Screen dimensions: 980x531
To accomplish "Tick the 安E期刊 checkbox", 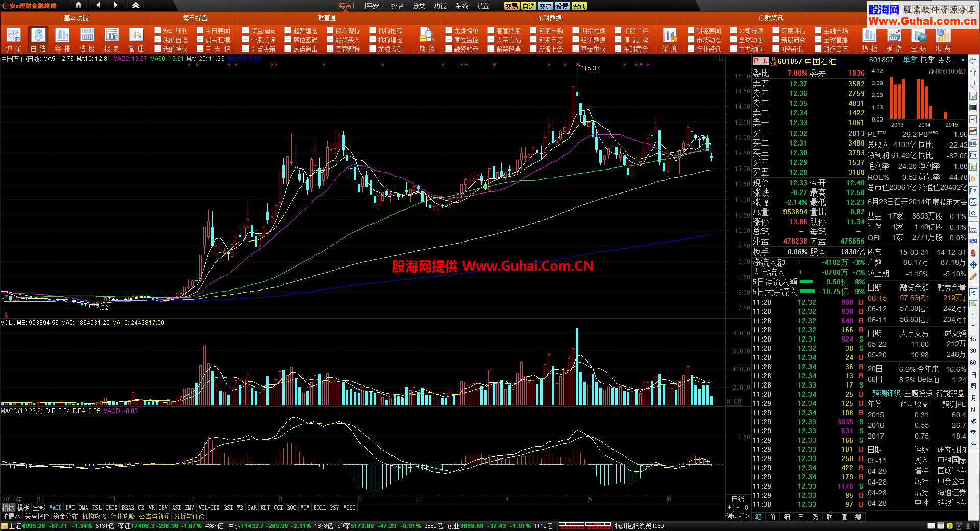I will (x=158, y=31).
